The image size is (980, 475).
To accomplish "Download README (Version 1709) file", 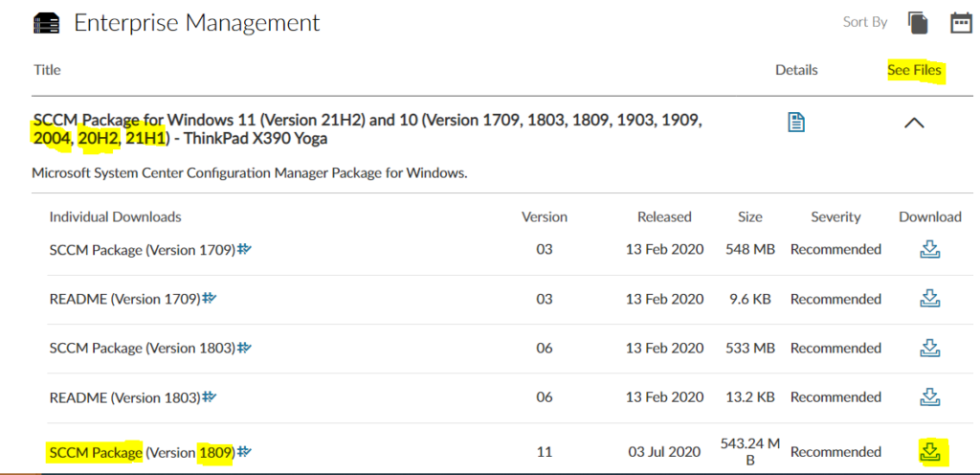I will pyautogui.click(x=930, y=298).
